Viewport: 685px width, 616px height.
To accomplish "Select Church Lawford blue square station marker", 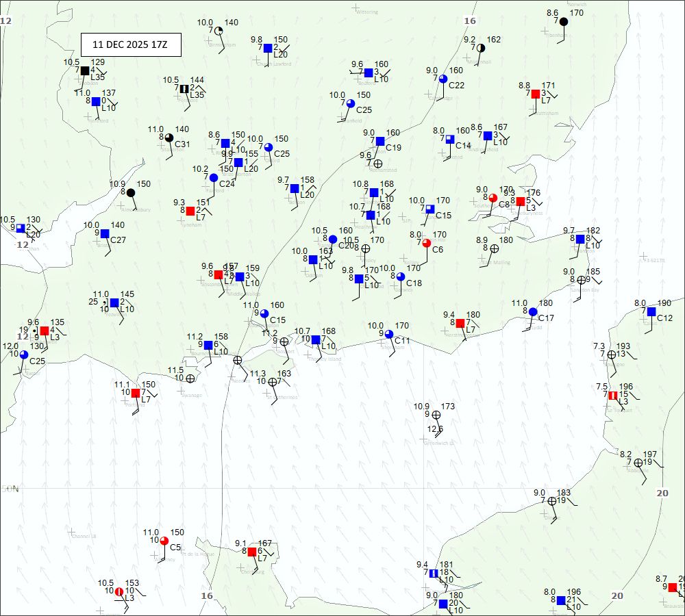I will [x=269, y=48].
